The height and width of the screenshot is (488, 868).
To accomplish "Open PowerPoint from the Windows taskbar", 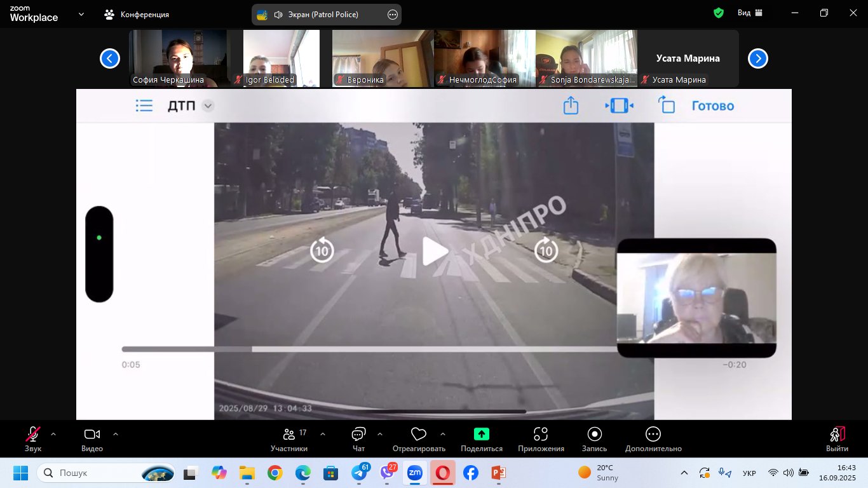I will pyautogui.click(x=498, y=473).
